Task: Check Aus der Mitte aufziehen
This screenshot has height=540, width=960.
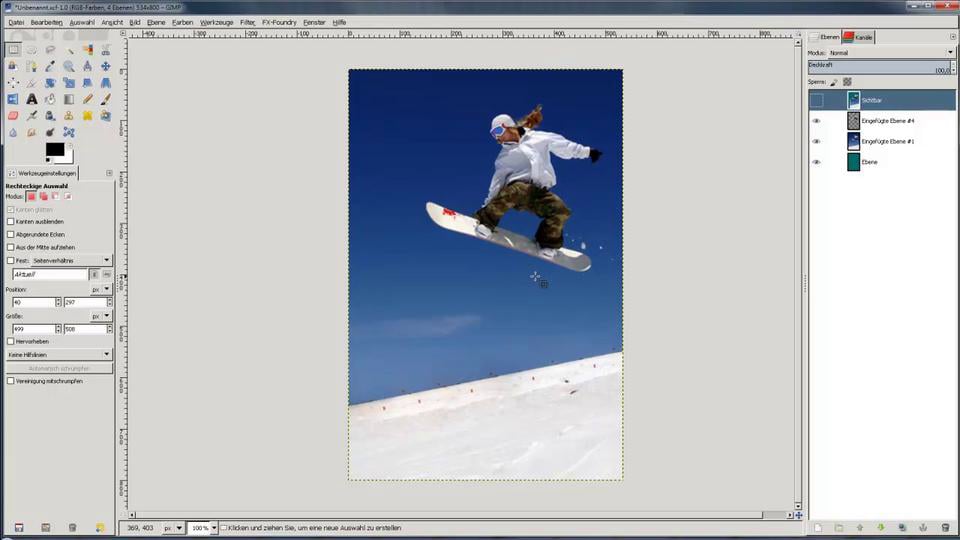Action: click(x=10, y=247)
